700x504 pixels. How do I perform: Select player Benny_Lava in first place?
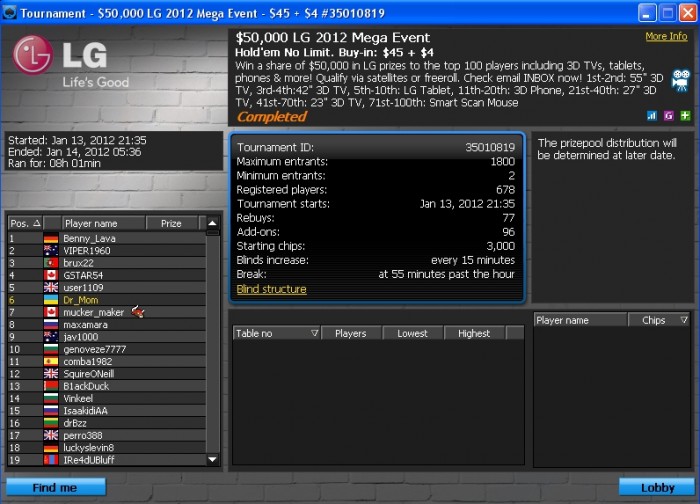[x=107, y=238]
